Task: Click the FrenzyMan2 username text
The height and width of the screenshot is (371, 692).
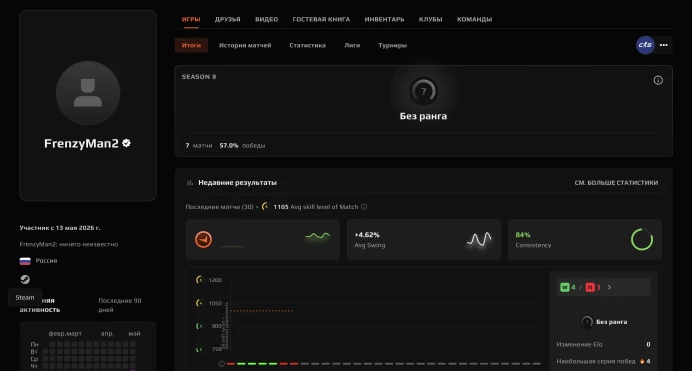Action: (x=81, y=143)
